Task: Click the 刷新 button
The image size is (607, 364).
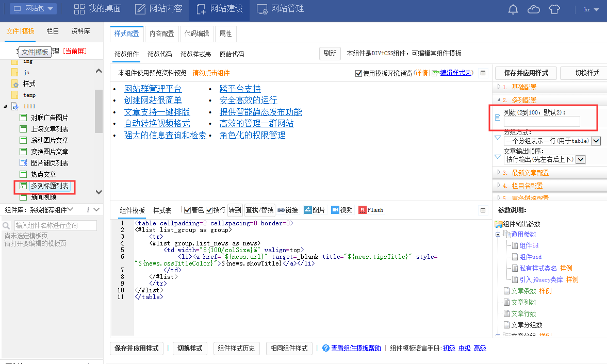Action: [330, 54]
